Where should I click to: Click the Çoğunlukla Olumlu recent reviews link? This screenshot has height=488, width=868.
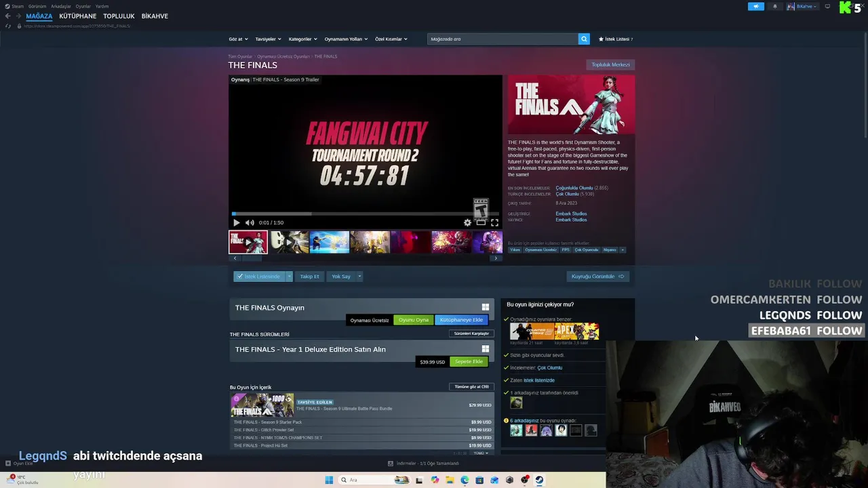click(574, 188)
